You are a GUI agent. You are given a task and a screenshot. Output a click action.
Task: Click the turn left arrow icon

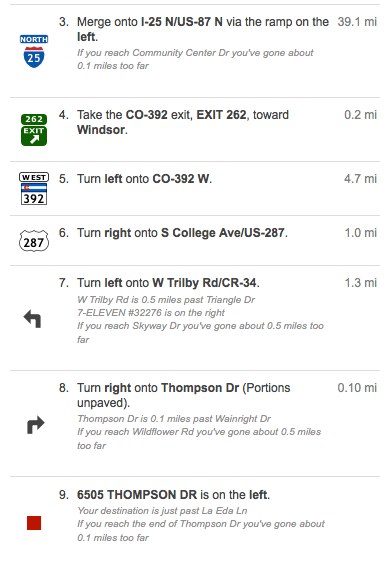(x=32, y=319)
